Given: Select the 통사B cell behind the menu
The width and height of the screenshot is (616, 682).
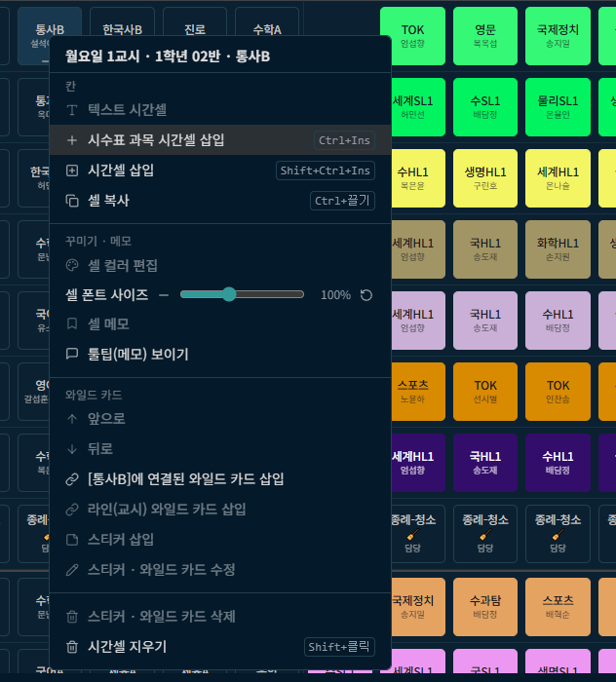Looking at the screenshot, I should pyautogui.click(x=50, y=21).
